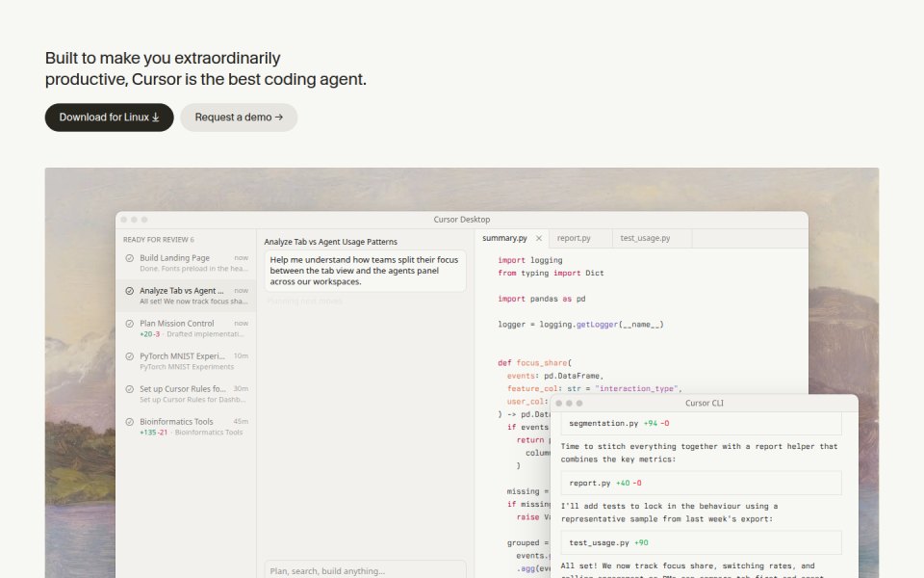The width and height of the screenshot is (924, 578).
Task: Close the summary.py tab with its X
Action: coord(539,238)
